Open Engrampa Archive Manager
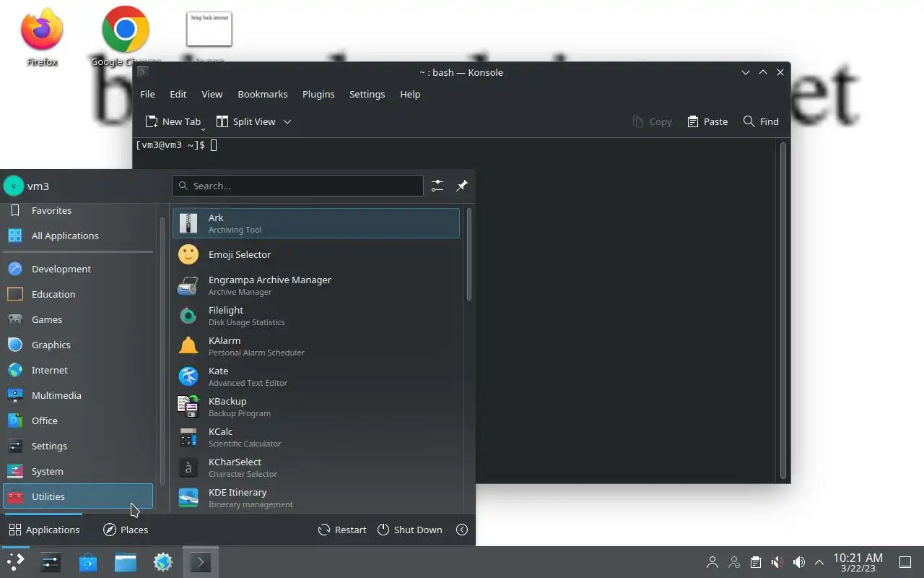The width and height of the screenshot is (924, 578). 316,285
